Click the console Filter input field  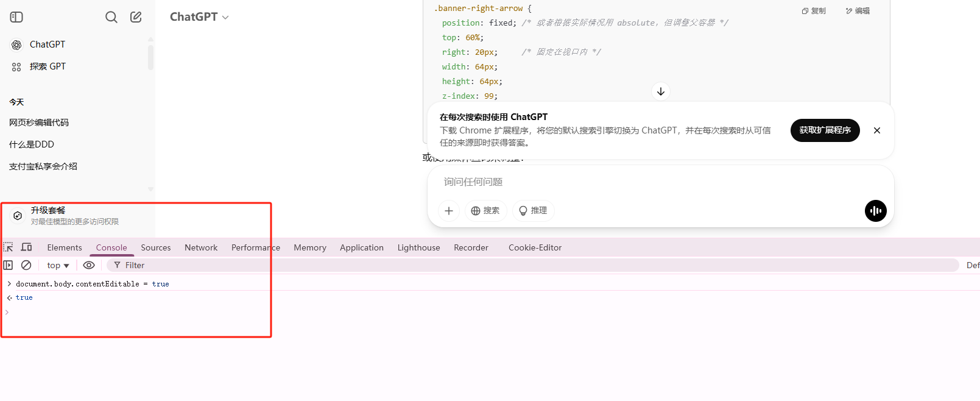(x=533, y=265)
